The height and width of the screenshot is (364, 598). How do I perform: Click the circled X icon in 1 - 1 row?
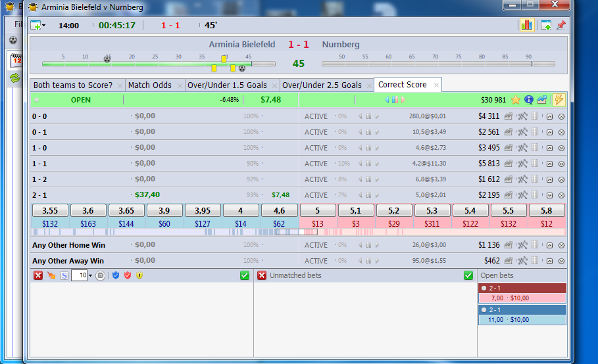coord(561,164)
